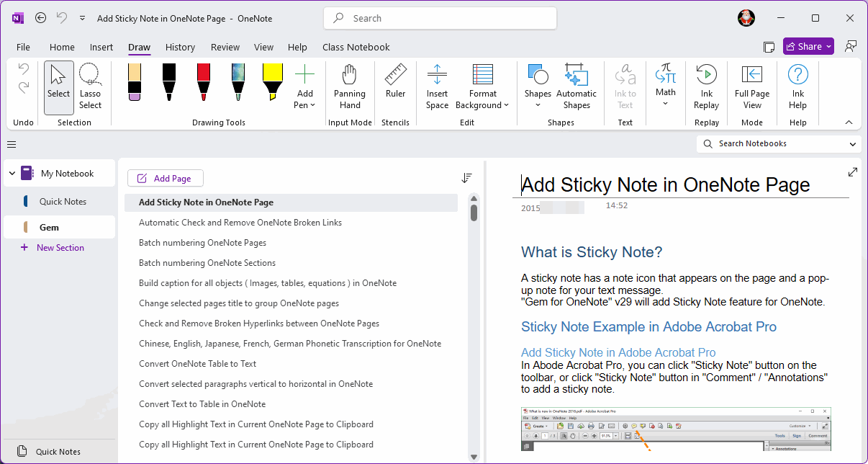Open the Convert Text to Table in OneNote page
This screenshot has width=868, height=464.
pos(202,404)
